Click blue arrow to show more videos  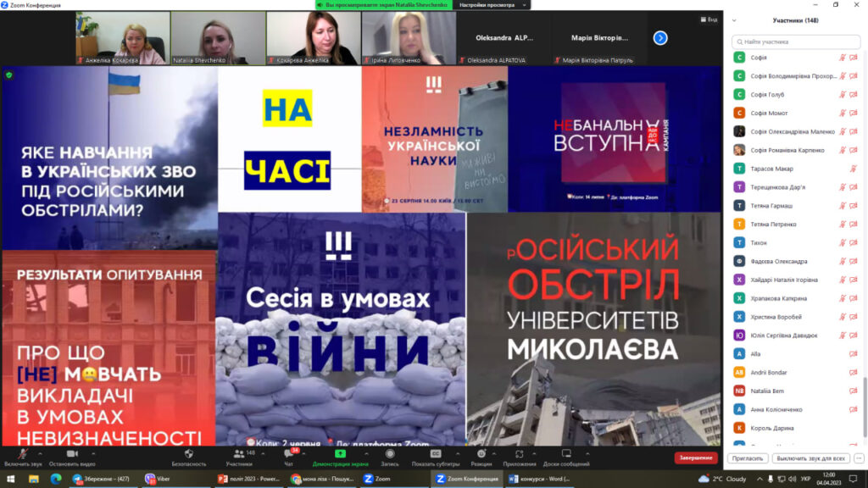coord(660,37)
